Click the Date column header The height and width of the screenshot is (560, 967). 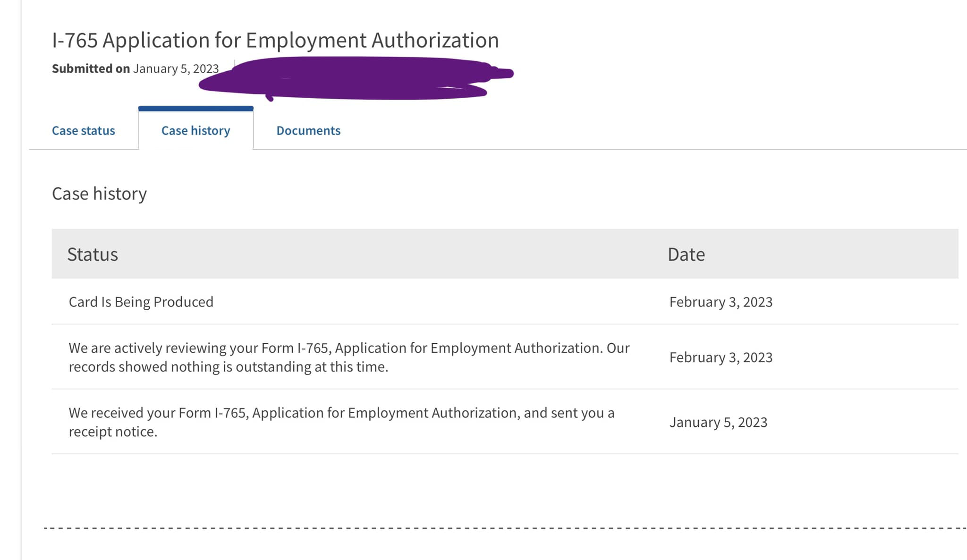tap(686, 254)
